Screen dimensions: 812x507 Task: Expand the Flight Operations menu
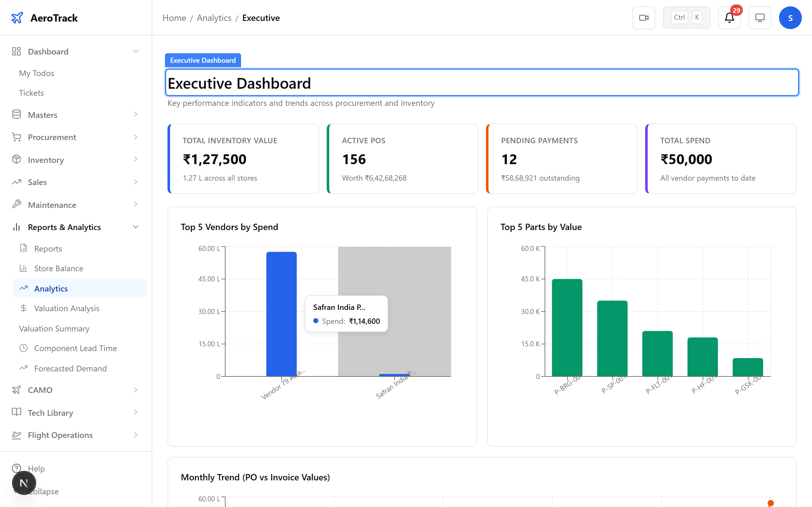(135, 434)
